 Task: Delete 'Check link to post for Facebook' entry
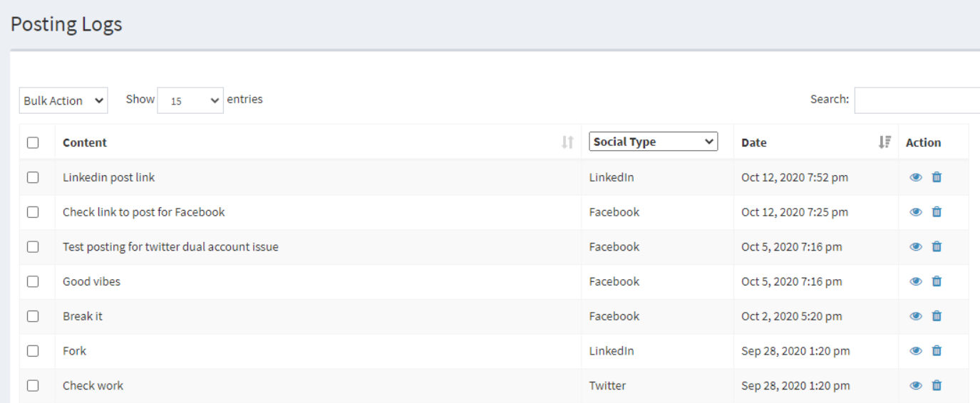tap(937, 212)
